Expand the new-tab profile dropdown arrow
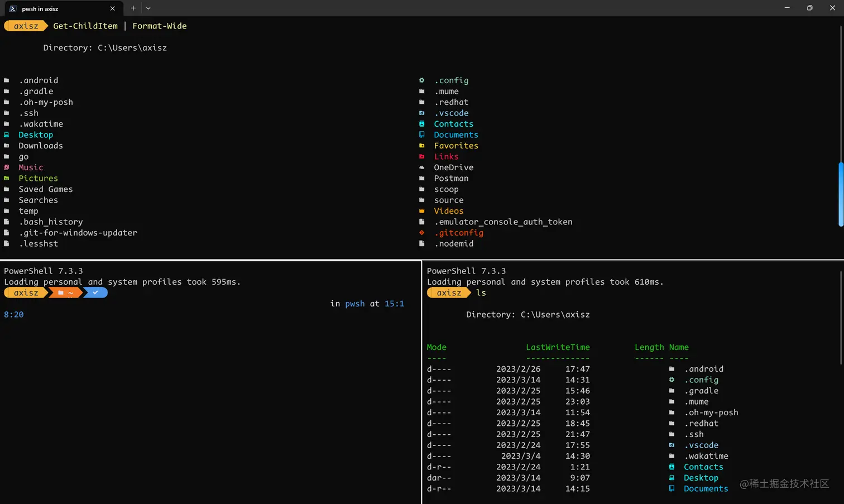This screenshot has height=504, width=844. click(148, 8)
